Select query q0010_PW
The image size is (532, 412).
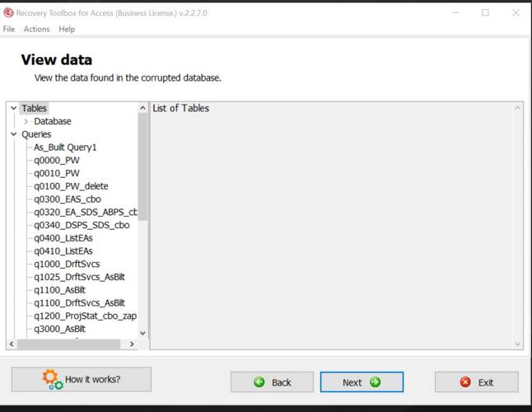click(57, 173)
